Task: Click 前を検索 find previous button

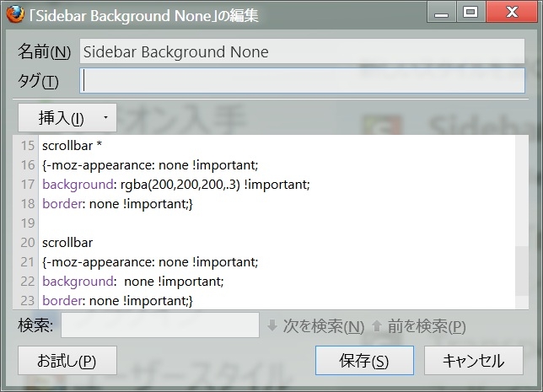Action: pyautogui.click(x=418, y=326)
